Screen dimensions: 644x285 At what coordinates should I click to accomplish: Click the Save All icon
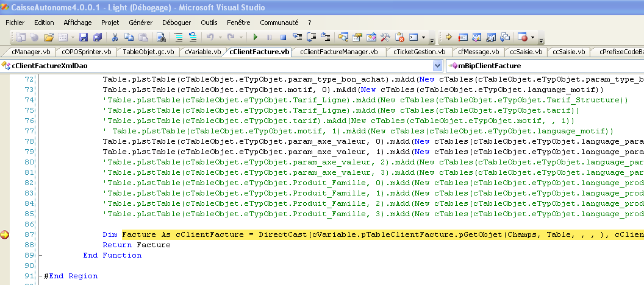(96, 37)
